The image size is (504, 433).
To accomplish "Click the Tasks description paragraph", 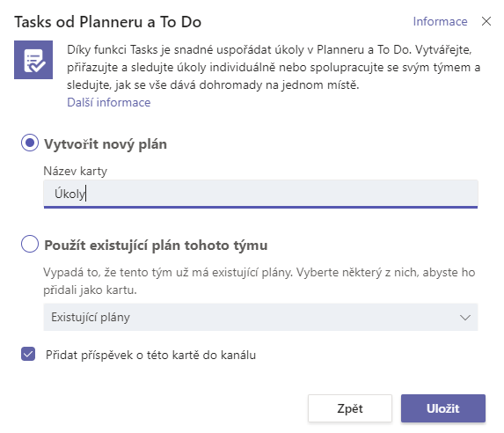I will coord(274,67).
